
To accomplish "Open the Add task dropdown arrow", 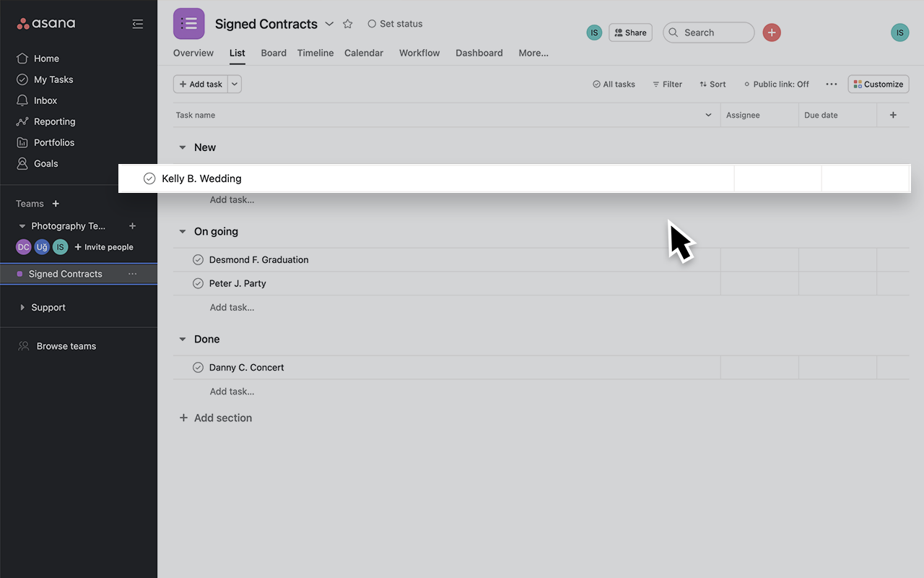I will point(233,84).
